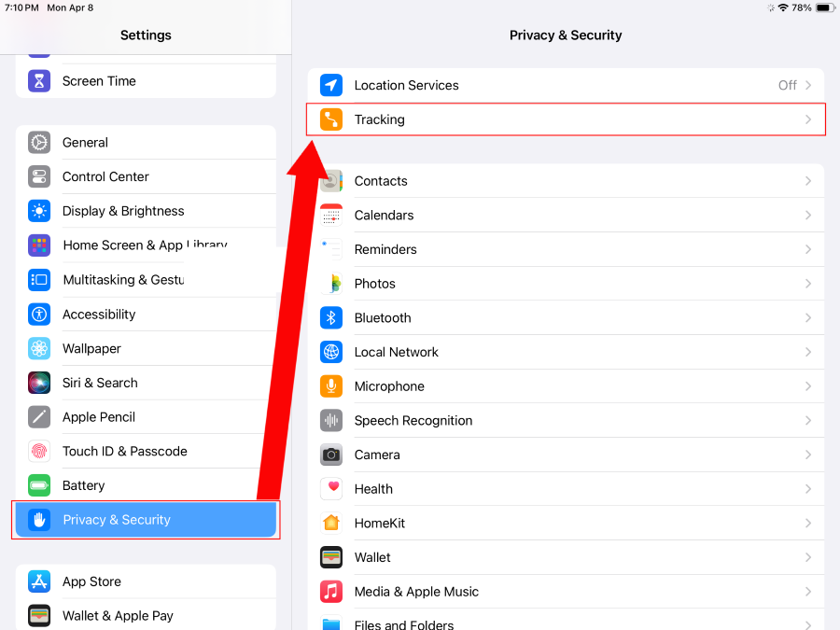This screenshot has width=840, height=630.
Task: Tap the Camera icon
Action: pyautogui.click(x=331, y=455)
